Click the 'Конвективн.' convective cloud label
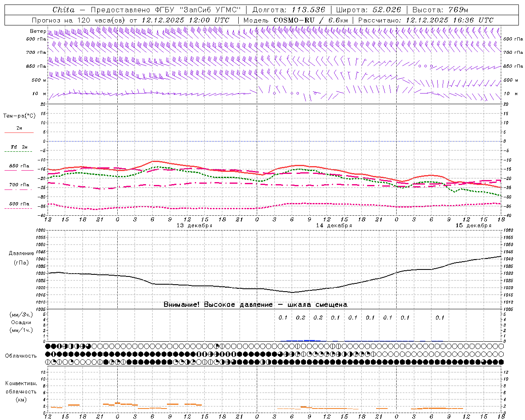 pyautogui.click(x=21, y=383)
